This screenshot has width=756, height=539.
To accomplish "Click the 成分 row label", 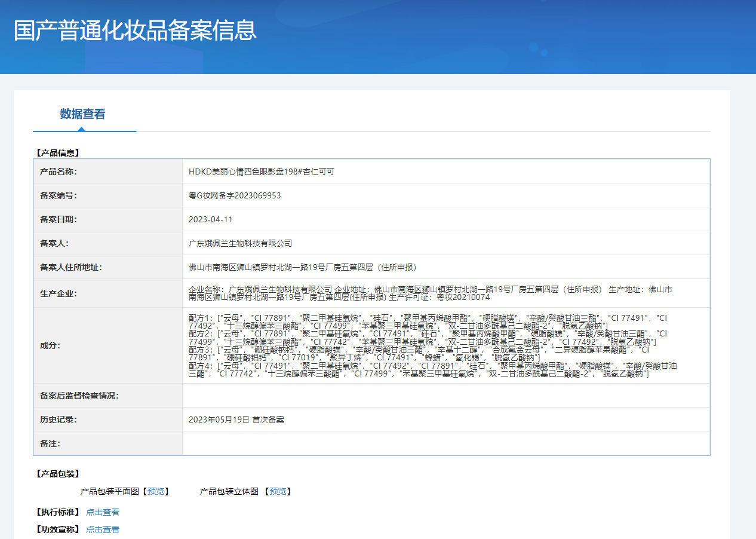I will (50, 345).
